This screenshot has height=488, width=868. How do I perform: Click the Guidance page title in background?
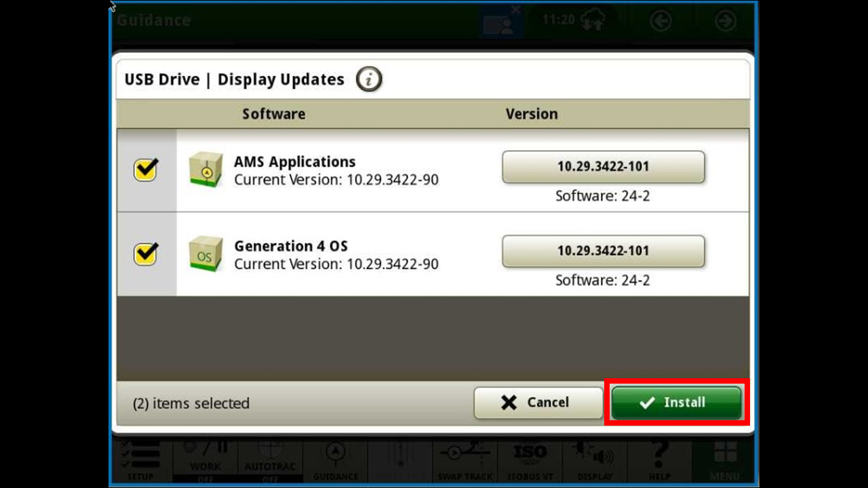[x=154, y=20]
